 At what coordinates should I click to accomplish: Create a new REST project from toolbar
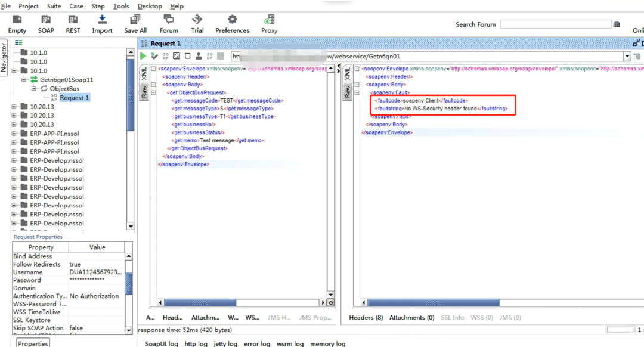point(73,19)
